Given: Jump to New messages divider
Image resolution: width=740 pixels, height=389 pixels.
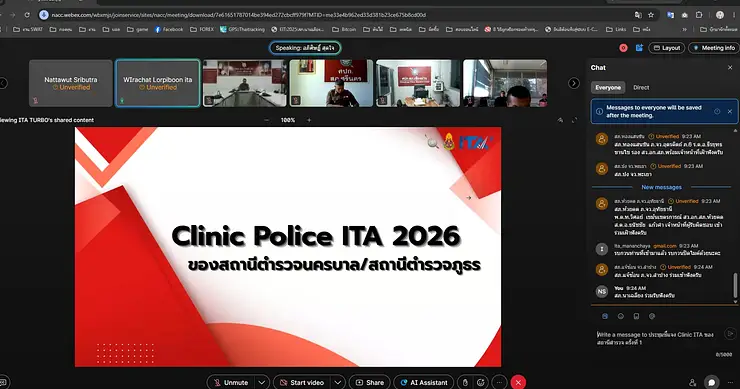Looking at the screenshot, I should (661, 187).
